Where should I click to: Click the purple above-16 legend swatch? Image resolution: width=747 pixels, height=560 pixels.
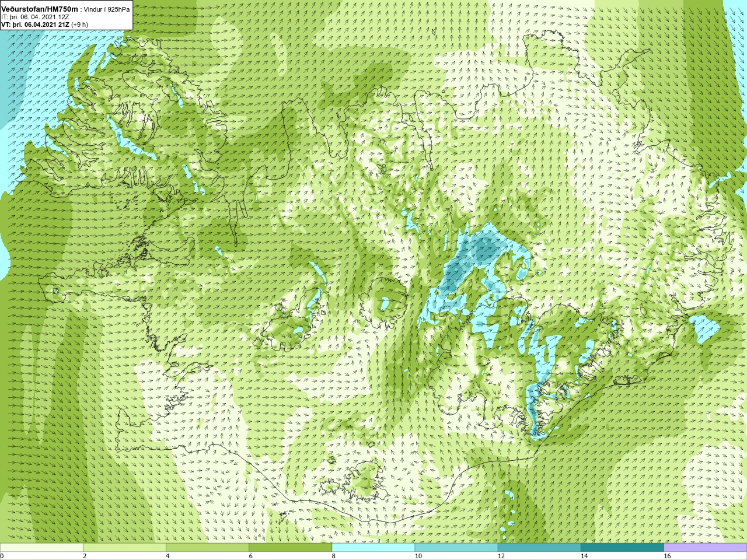[706, 548]
